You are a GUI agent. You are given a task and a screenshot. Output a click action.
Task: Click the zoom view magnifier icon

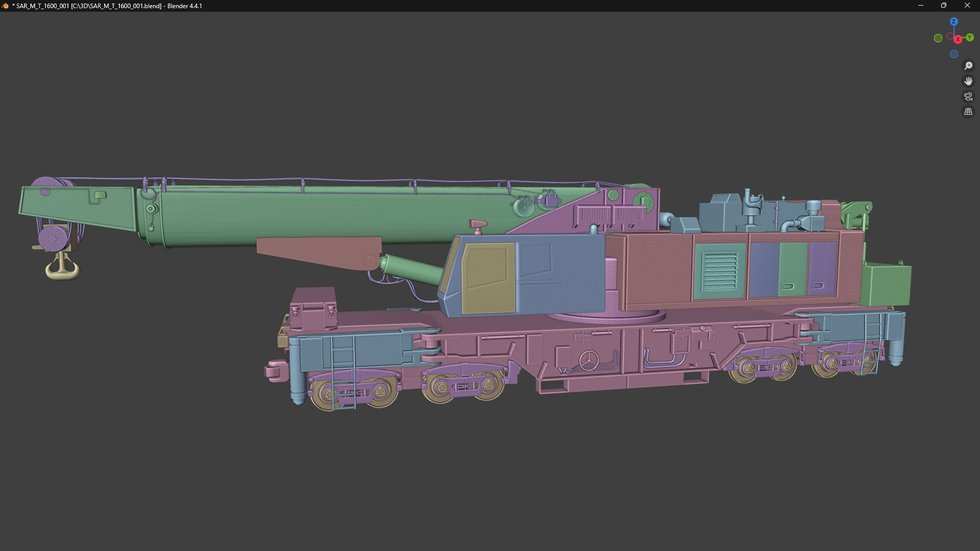click(x=968, y=66)
